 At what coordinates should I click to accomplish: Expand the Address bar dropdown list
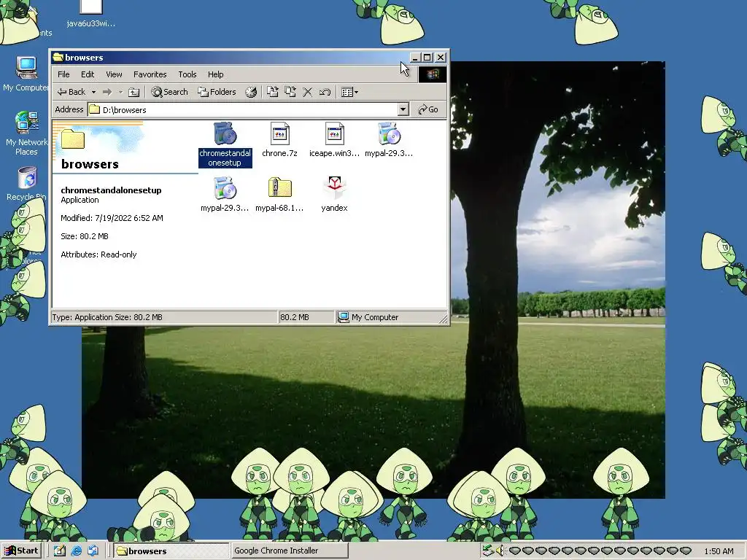403,109
